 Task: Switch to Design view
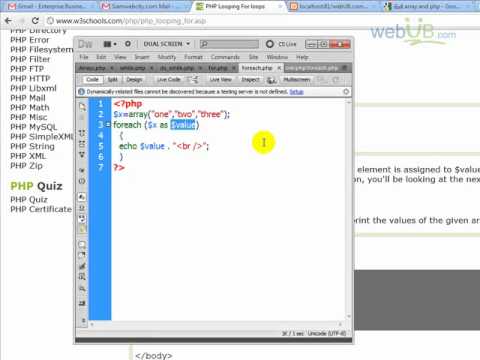[x=134, y=79]
